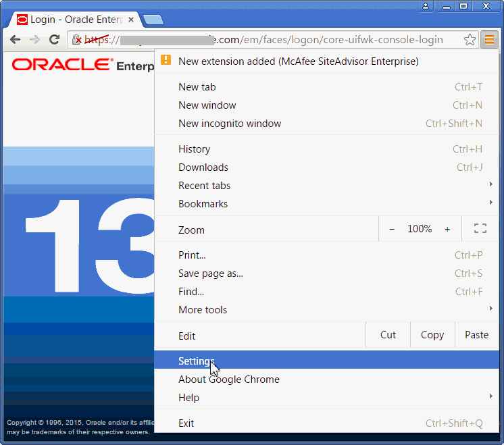Minimize the Chrome window
This screenshot has height=445, width=504.
point(447,6)
